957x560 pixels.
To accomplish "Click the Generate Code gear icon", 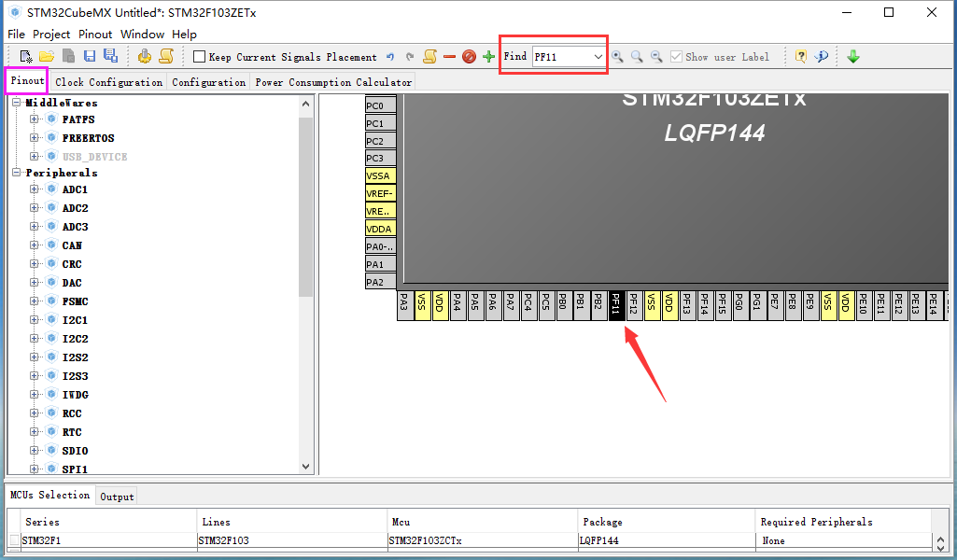I will click(x=145, y=57).
